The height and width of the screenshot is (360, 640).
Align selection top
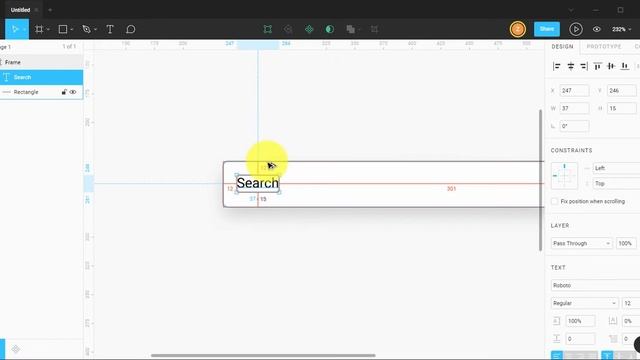click(598, 66)
